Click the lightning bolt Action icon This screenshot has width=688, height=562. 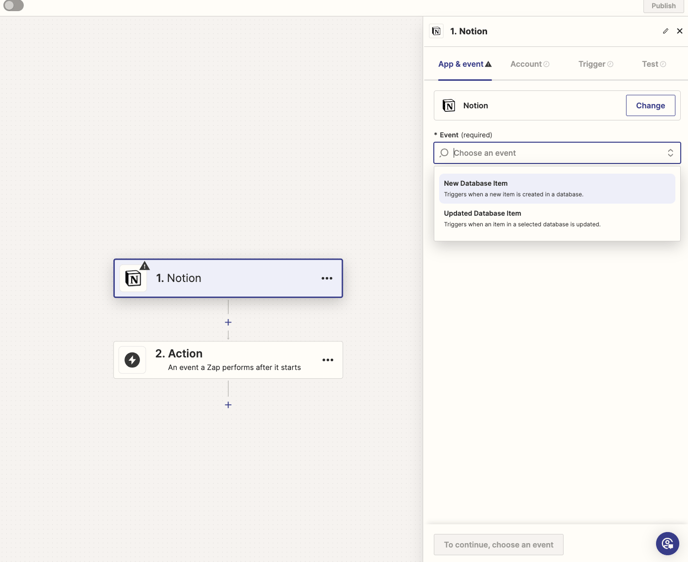[132, 360]
